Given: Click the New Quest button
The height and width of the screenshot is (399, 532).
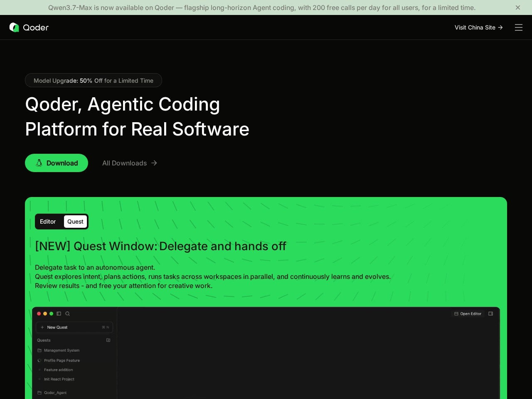Looking at the screenshot, I should [74, 327].
